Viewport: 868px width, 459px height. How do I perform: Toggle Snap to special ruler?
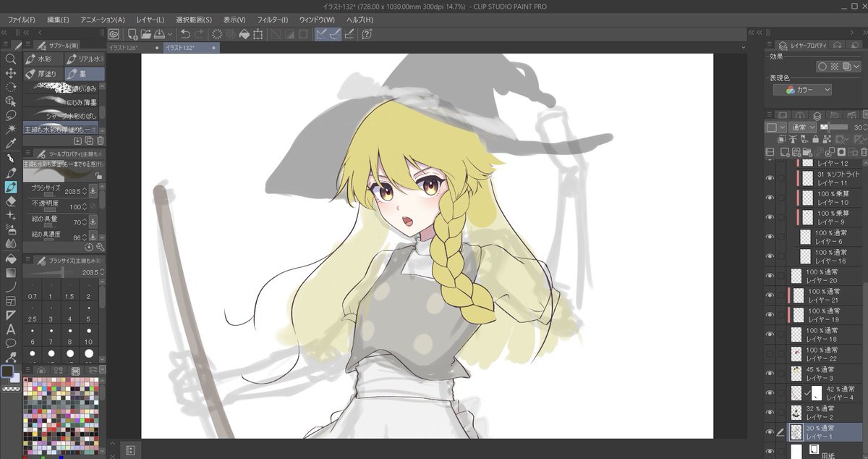[x=335, y=34]
